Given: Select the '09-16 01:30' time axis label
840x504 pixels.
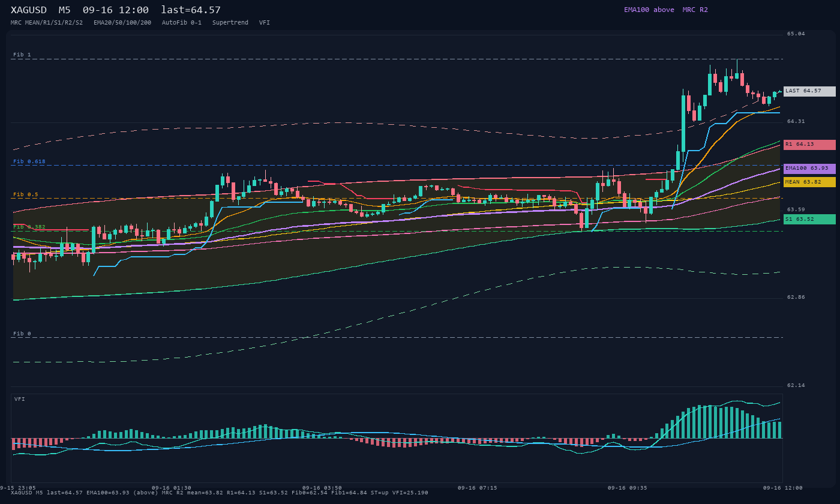Looking at the screenshot, I should coord(172,488).
